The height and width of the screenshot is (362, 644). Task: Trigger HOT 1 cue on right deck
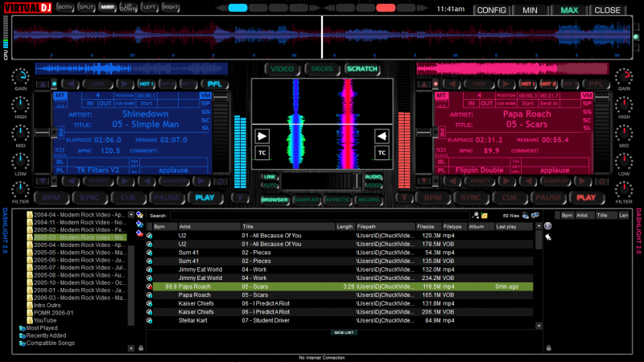(x=527, y=84)
